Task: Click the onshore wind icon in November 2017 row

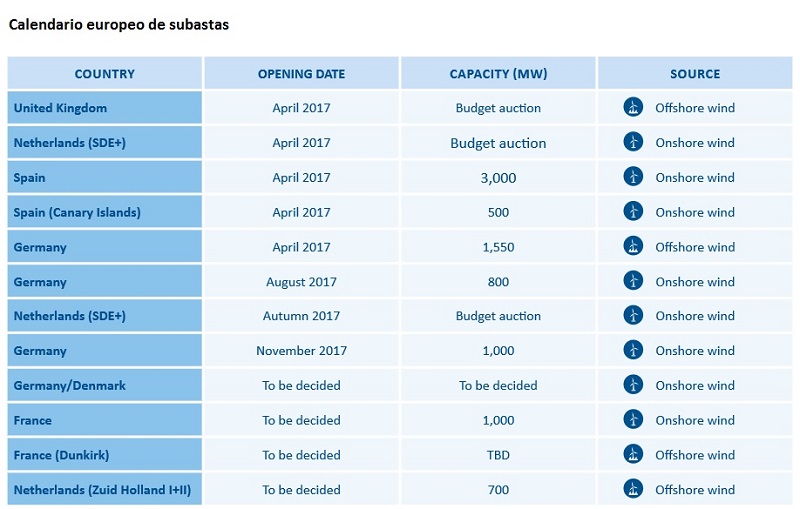Action: 632,350
